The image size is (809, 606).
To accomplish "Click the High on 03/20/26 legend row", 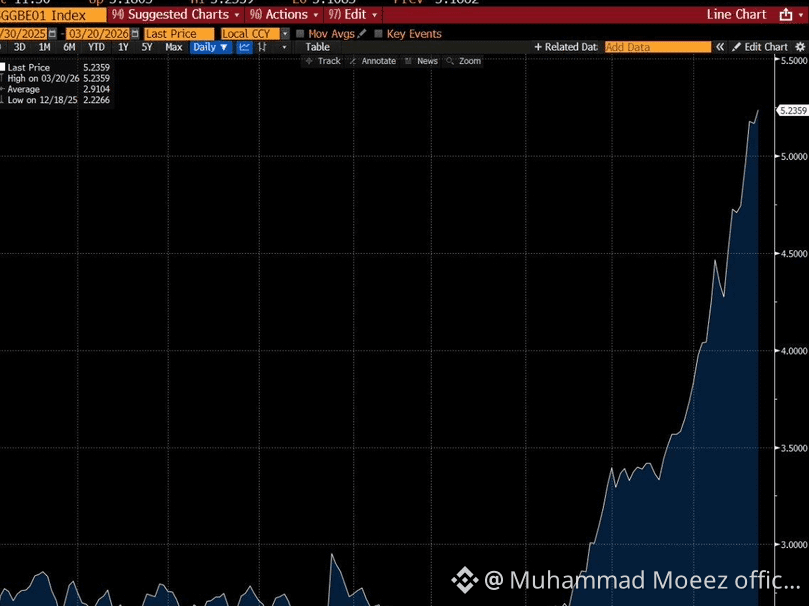I will [x=55, y=78].
